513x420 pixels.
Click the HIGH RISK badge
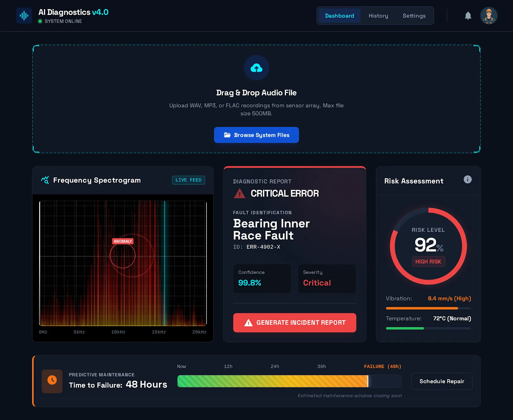(428, 261)
